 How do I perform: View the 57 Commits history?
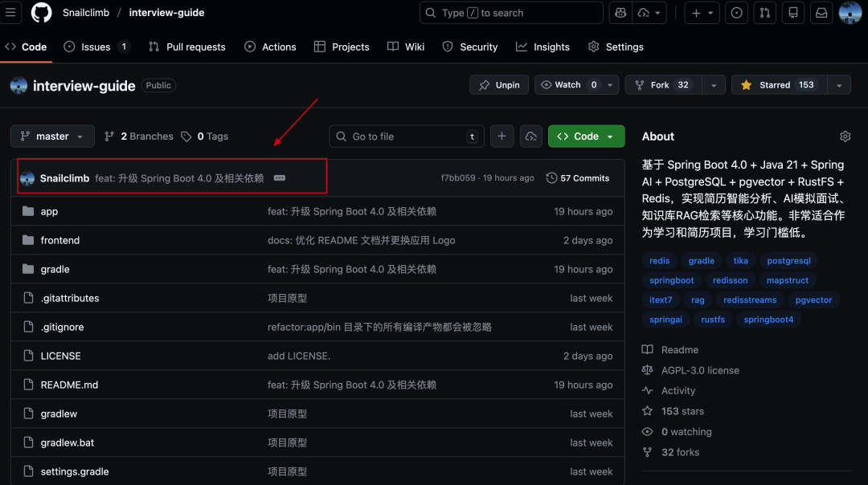click(577, 178)
